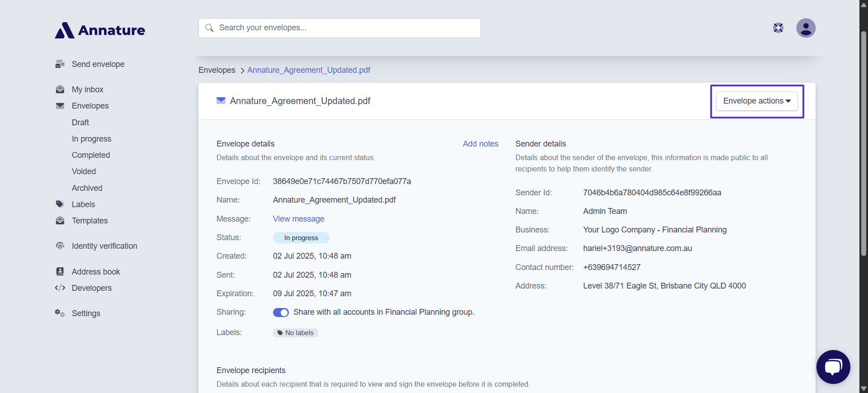Click the Envelope recipients heading

pyautogui.click(x=251, y=370)
